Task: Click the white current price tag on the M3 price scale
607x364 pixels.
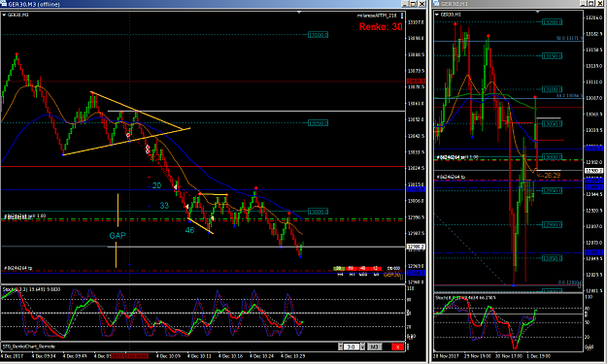Action: (416, 247)
